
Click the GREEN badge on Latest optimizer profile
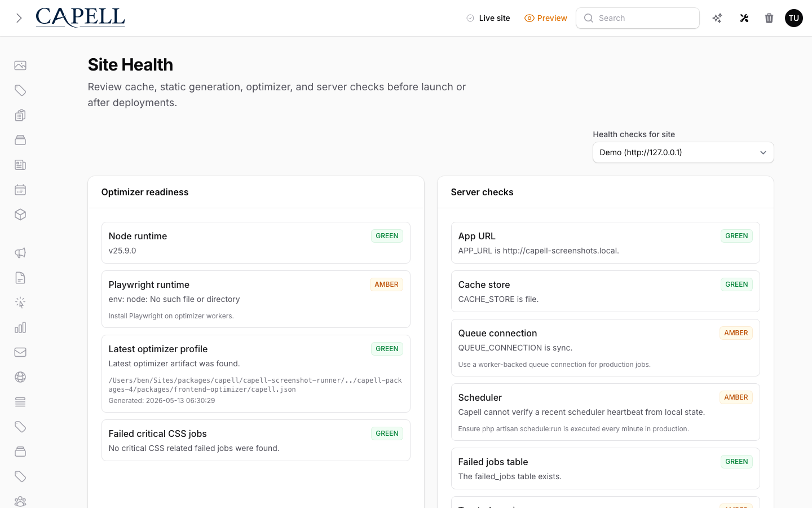(387, 349)
